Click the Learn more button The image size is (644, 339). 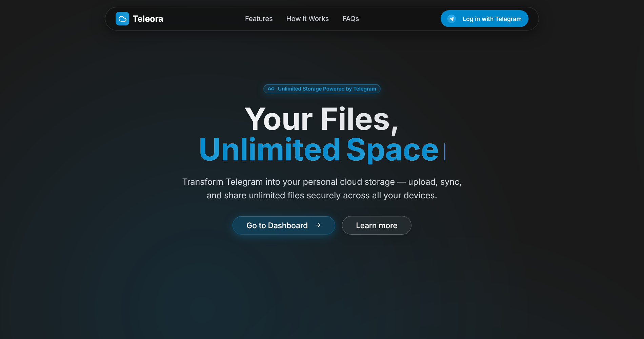pos(376,225)
